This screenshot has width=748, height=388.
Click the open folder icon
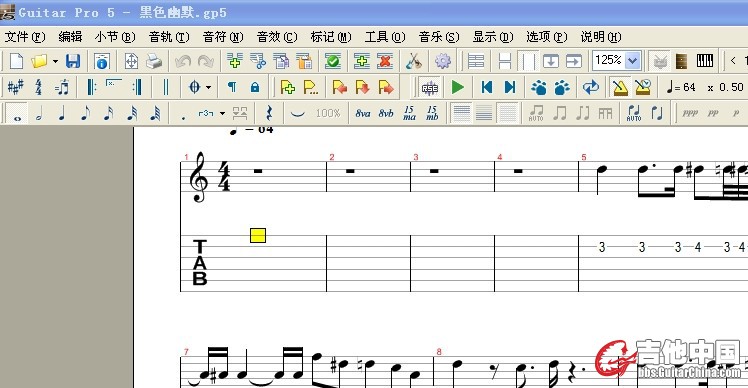tap(39, 61)
